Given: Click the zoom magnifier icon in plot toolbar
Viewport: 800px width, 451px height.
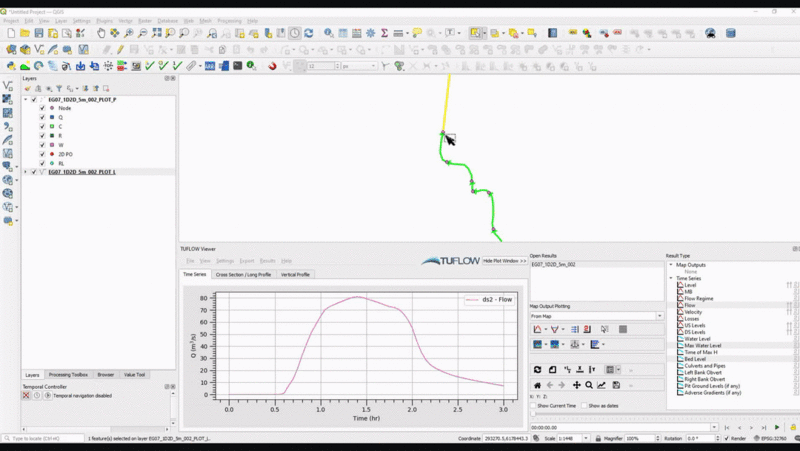Looking at the screenshot, I should pyautogui.click(x=589, y=385).
